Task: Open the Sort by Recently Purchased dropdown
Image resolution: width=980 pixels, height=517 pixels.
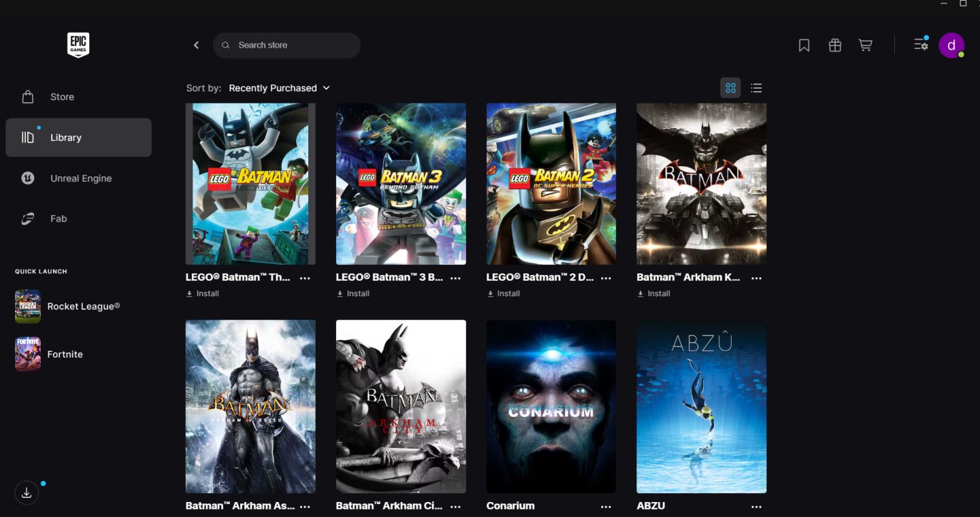Action: 279,88
